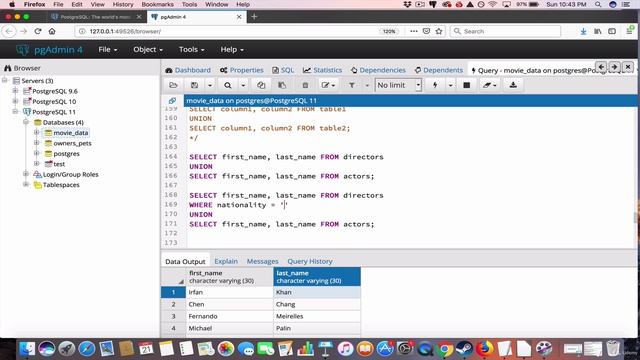
Task: Click the Firefox Search field
Action: [x=505, y=31]
